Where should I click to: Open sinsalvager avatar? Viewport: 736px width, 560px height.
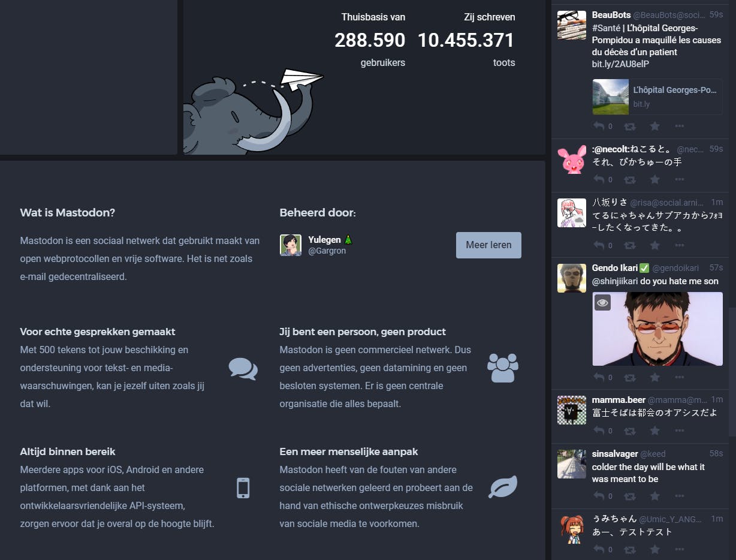pos(572,464)
